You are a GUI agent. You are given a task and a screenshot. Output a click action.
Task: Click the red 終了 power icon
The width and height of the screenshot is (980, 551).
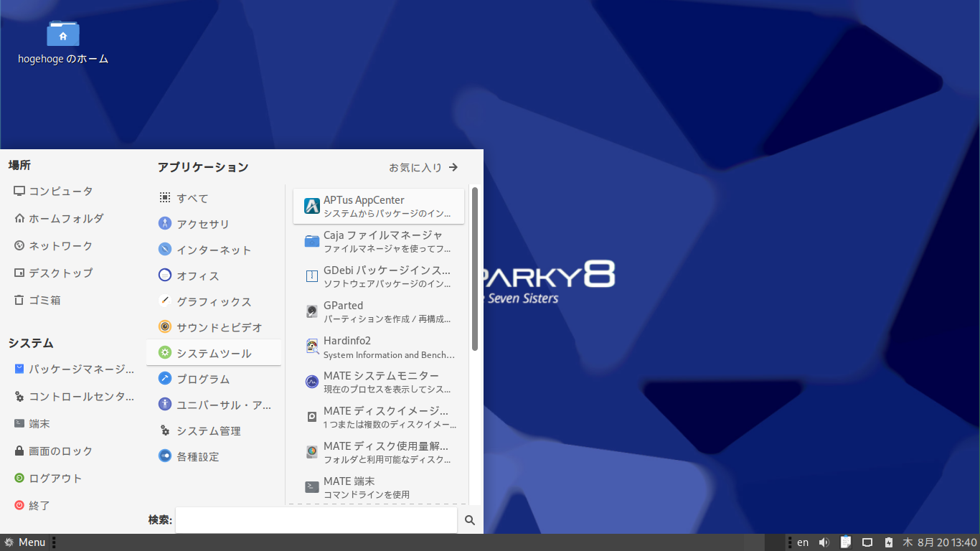click(19, 505)
